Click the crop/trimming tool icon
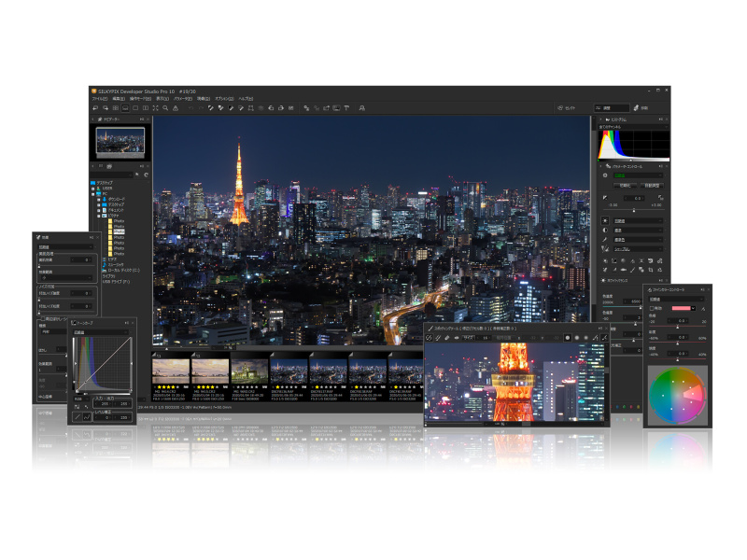 250,108
